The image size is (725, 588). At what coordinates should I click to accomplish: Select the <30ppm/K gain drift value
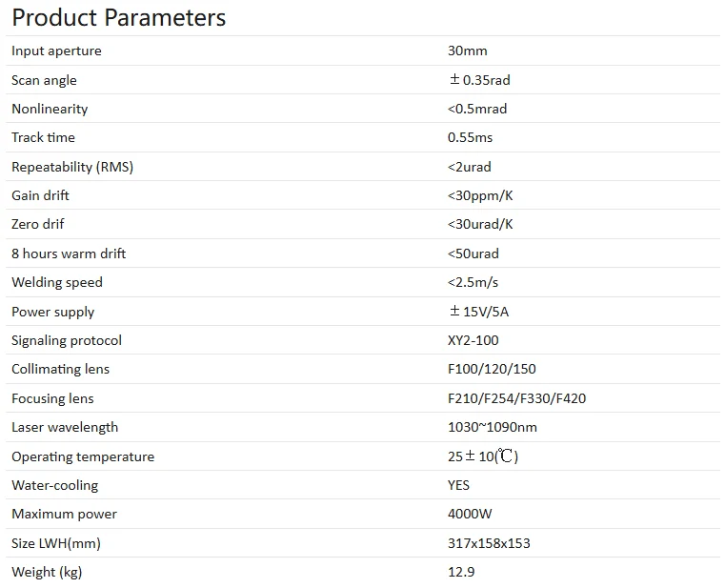click(480, 195)
